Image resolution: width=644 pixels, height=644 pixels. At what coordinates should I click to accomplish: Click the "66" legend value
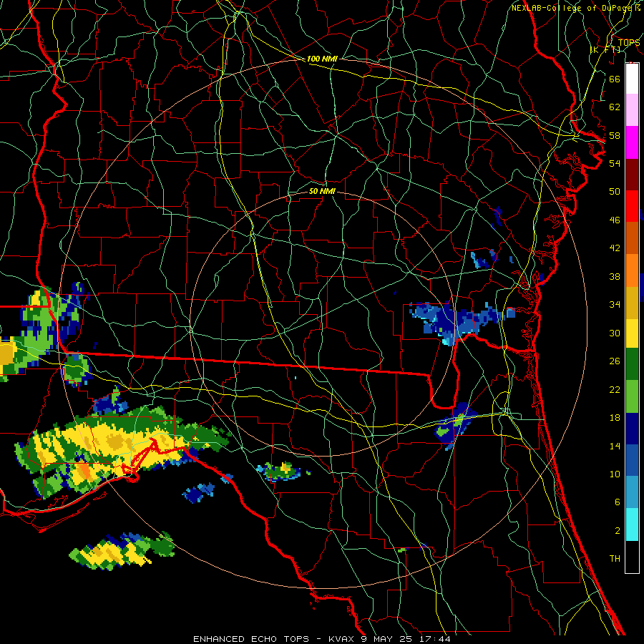[615, 79]
